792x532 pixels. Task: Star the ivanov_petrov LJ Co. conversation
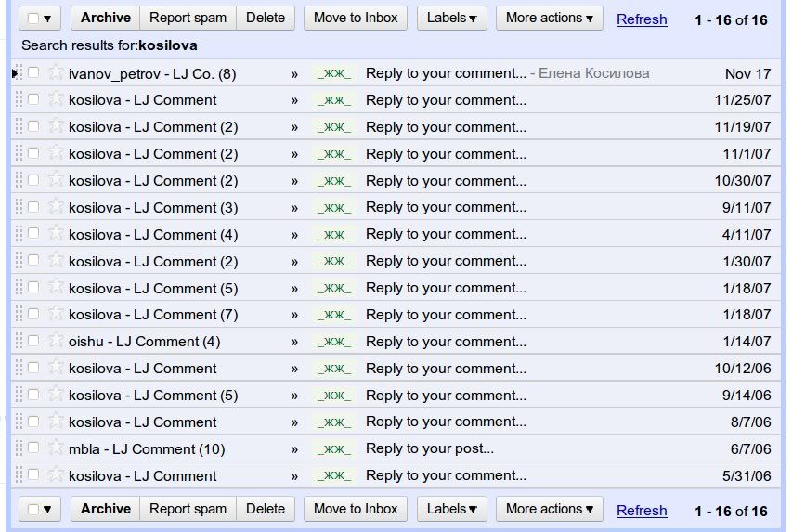[56, 72]
